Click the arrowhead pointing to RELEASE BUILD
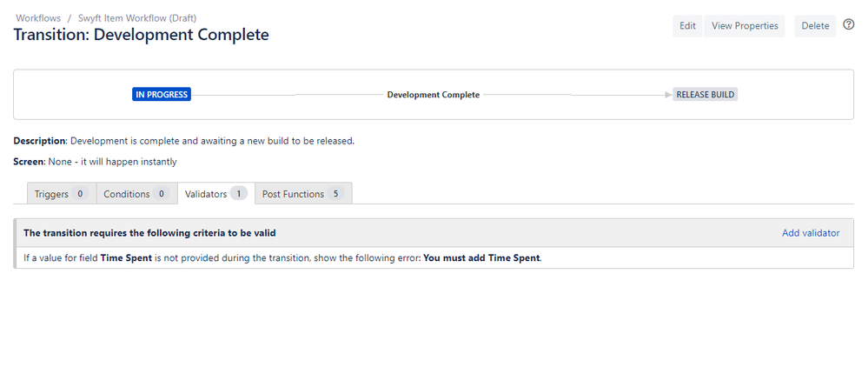 [x=668, y=95]
